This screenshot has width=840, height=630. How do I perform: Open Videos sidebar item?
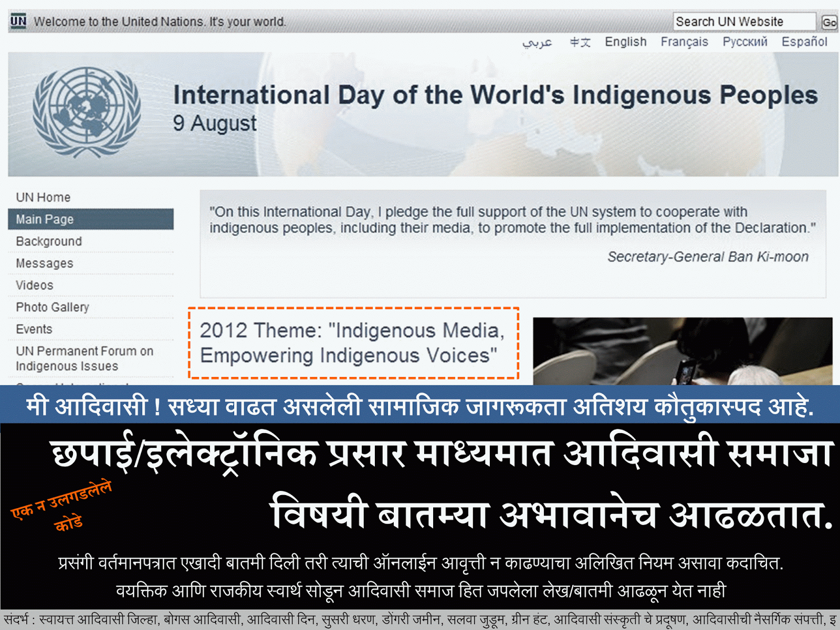tap(35, 286)
